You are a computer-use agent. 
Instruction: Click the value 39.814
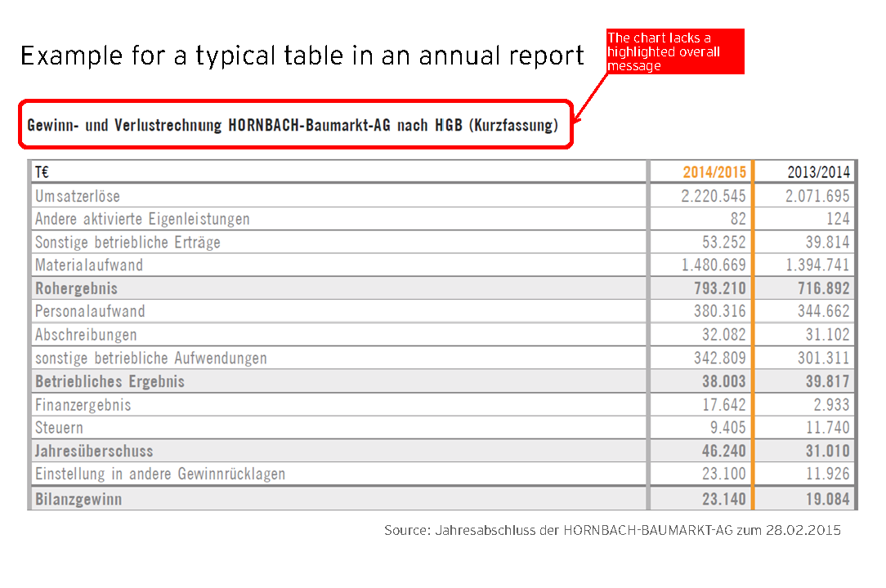pos(828,243)
